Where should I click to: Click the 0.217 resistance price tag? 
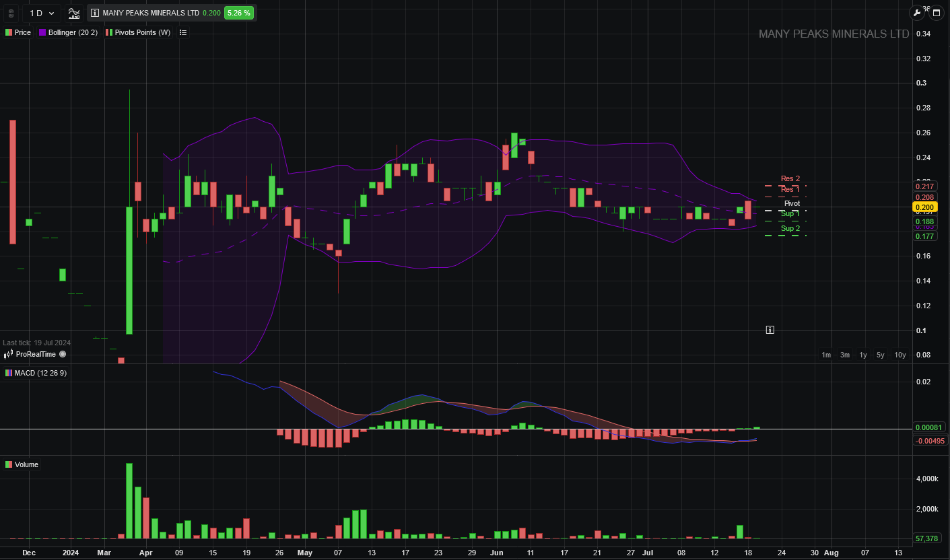(925, 186)
